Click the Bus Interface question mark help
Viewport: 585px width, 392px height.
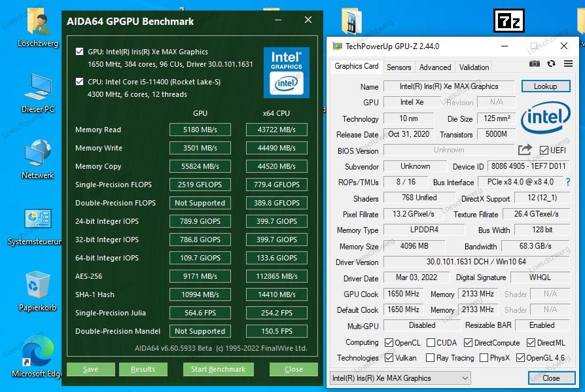click(568, 182)
